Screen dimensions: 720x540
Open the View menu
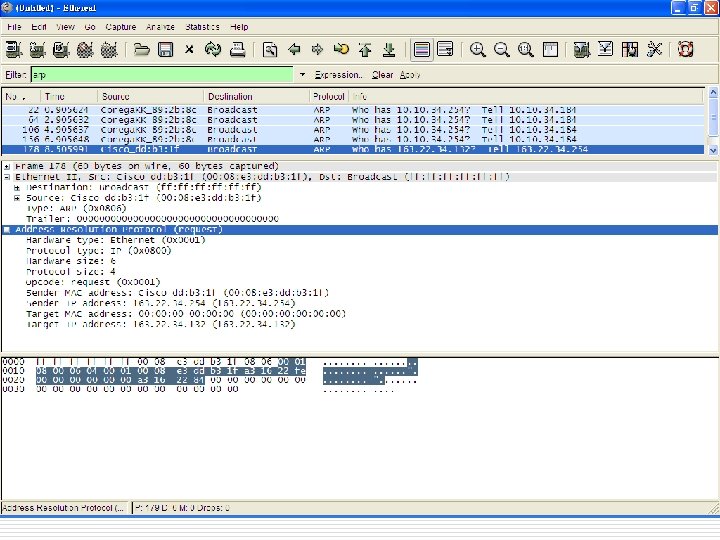coord(65,27)
